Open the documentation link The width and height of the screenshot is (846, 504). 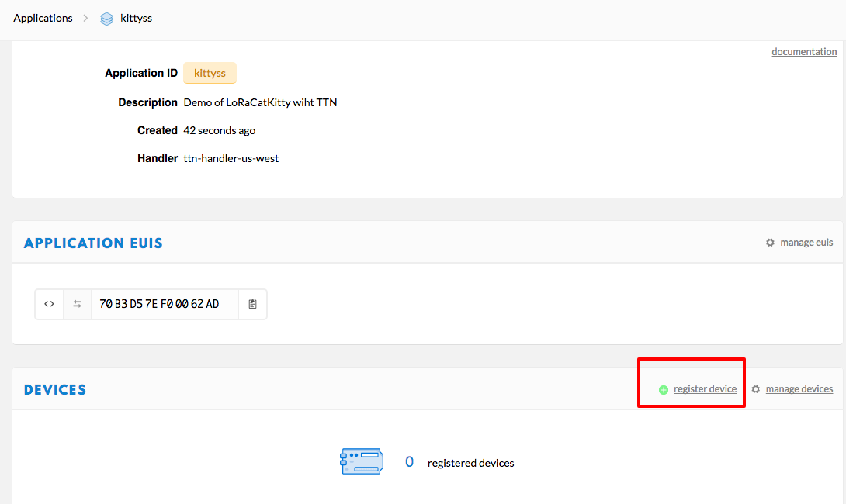[804, 52]
